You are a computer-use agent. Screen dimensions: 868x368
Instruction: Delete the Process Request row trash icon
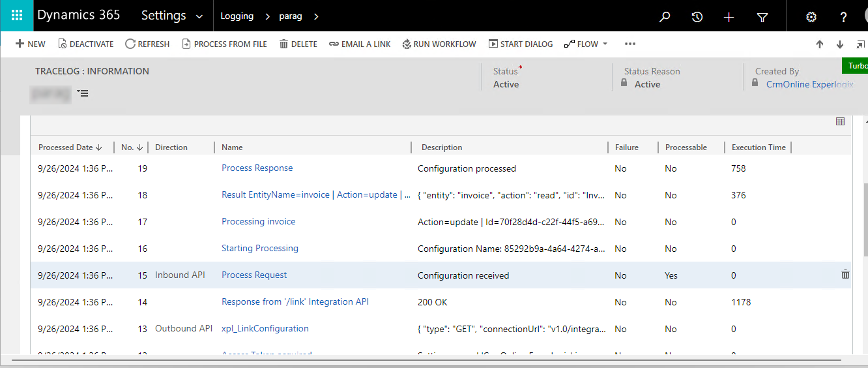845,275
